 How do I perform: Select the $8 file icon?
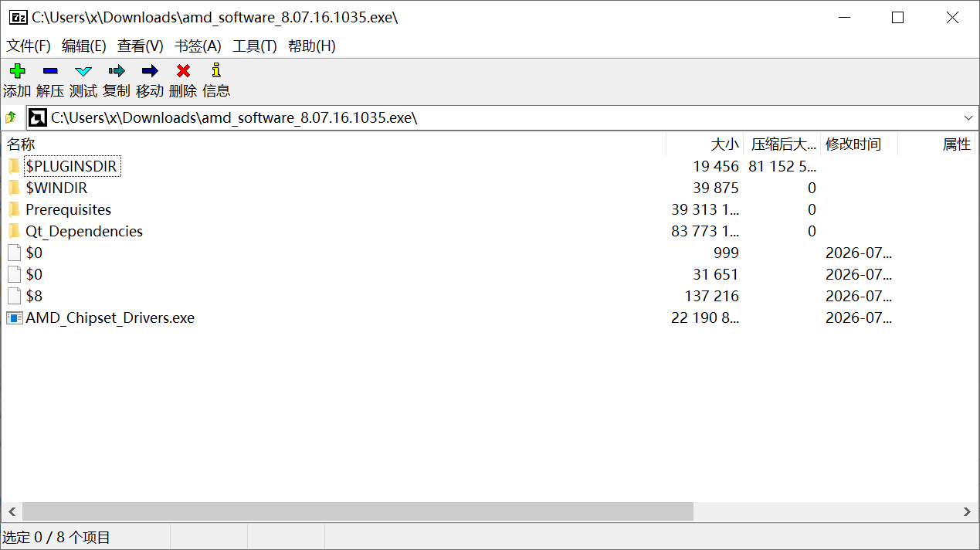tap(14, 296)
